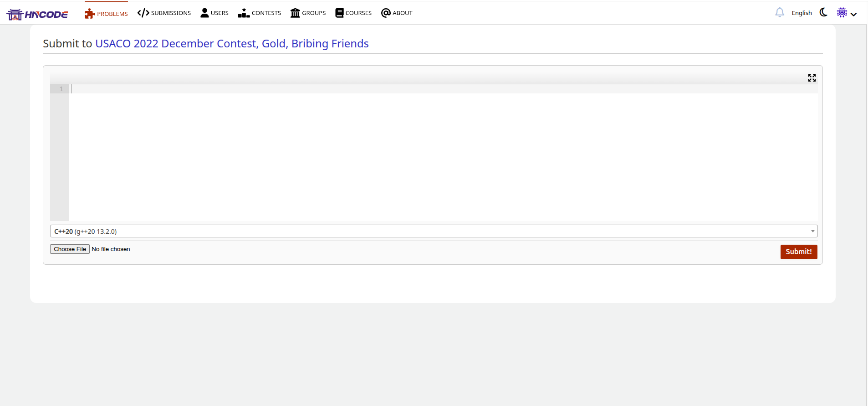Open the HNCODE logo home link
This screenshot has height=406, width=868.
pyautogui.click(x=37, y=14)
